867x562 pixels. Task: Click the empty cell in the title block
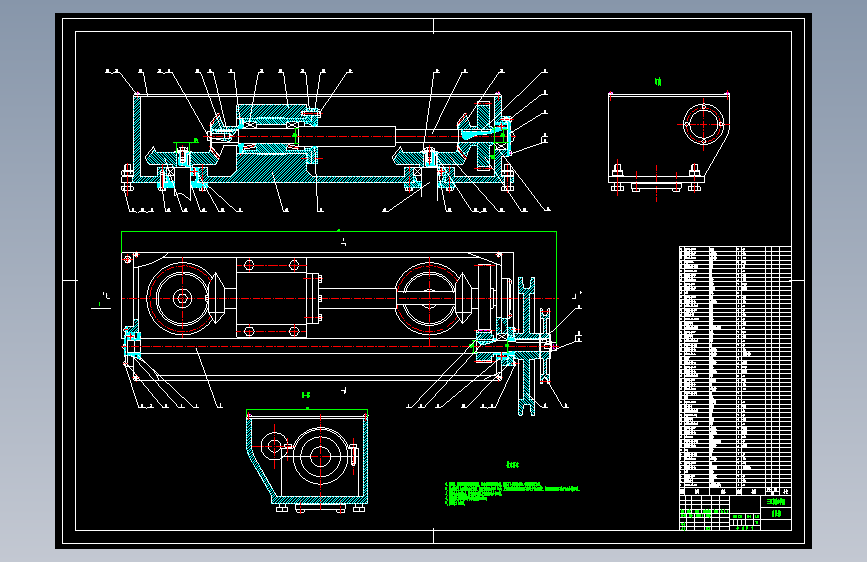tap(745, 504)
